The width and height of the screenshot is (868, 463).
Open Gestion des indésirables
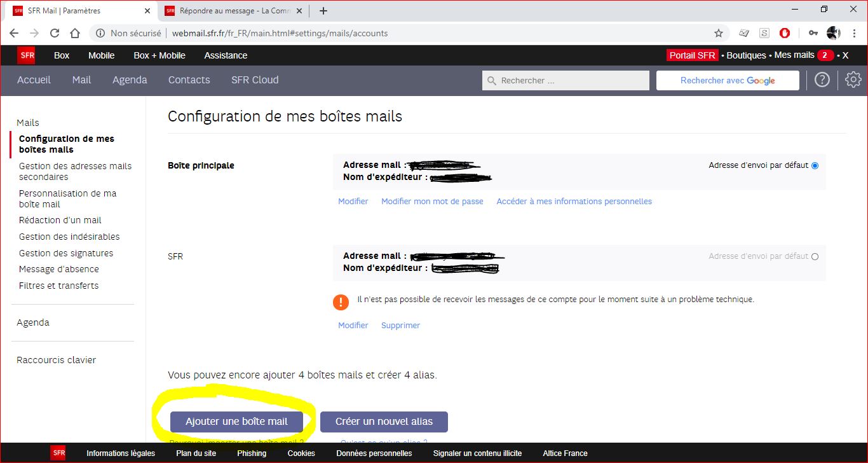(x=69, y=237)
